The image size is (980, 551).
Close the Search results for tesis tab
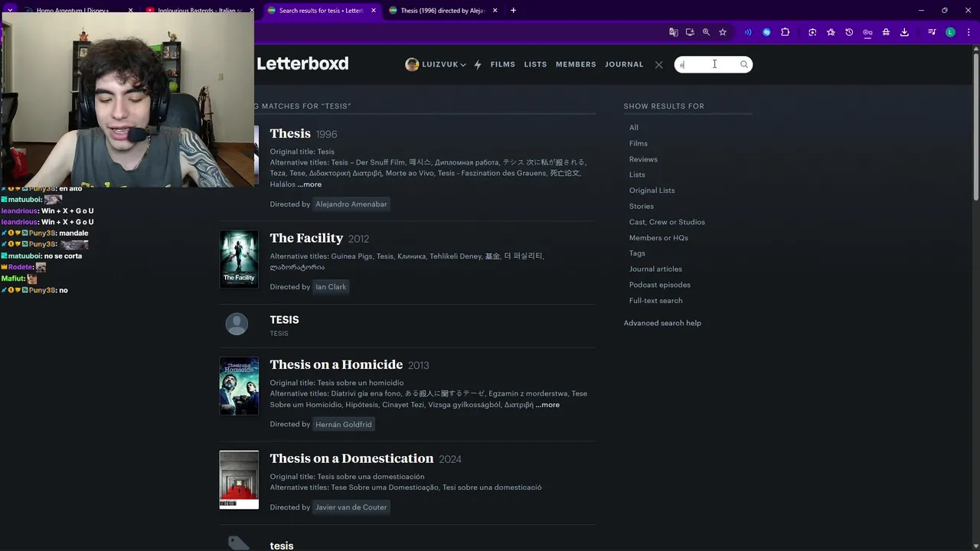pyautogui.click(x=374, y=11)
